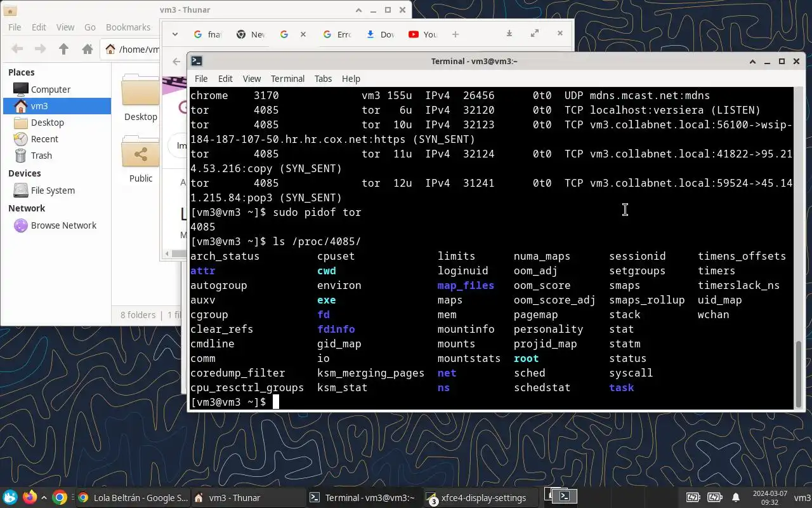Click the browser expand/maximize arrows icon
Screen dimensions: 812x508
coord(534,34)
